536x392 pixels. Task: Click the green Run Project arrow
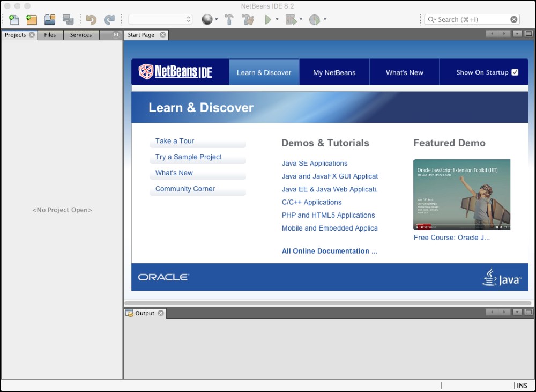268,20
